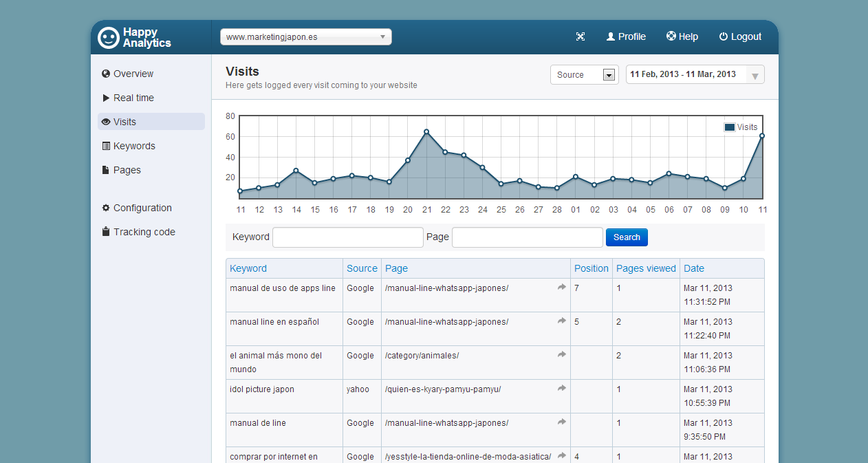Image resolution: width=868 pixels, height=463 pixels.
Task: Go to Overview in sidebar
Action: click(133, 74)
